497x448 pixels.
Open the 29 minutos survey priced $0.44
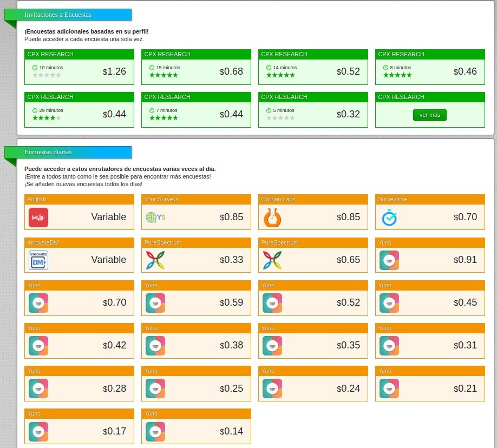click(x=79, y=110)
